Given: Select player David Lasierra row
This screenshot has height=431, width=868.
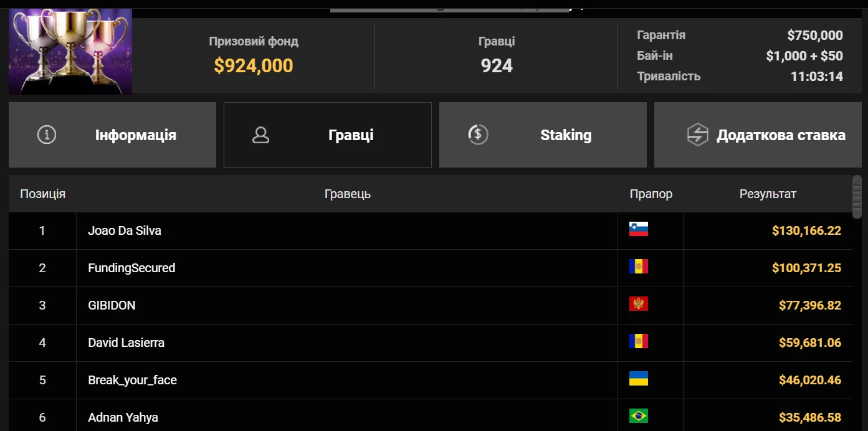Looking at the screenshot, I should [x=126, y=343].
